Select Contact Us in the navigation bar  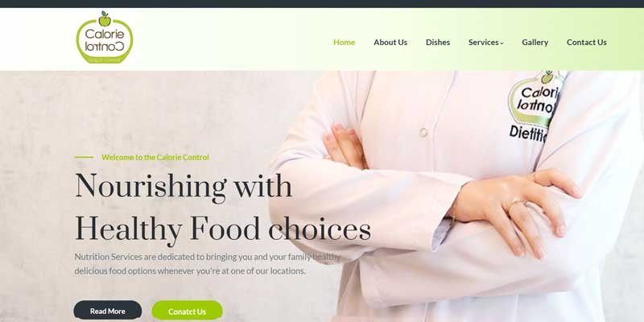click(587, 43)
